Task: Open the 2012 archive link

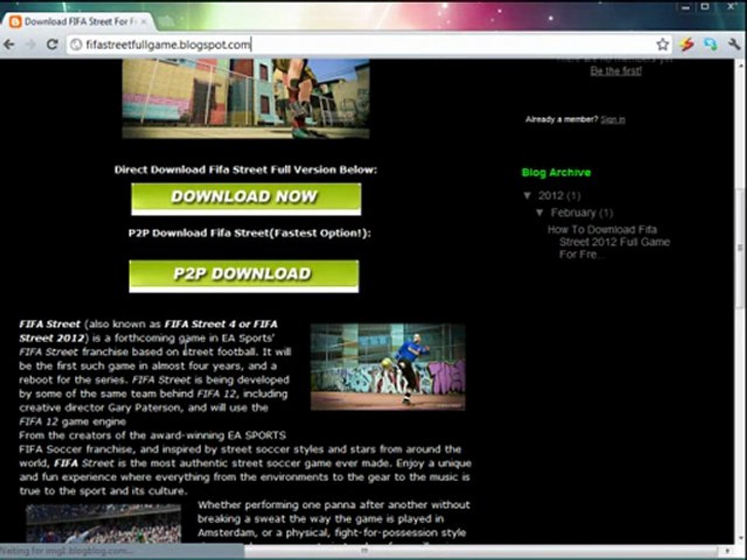Action: [x=550, y=195]
